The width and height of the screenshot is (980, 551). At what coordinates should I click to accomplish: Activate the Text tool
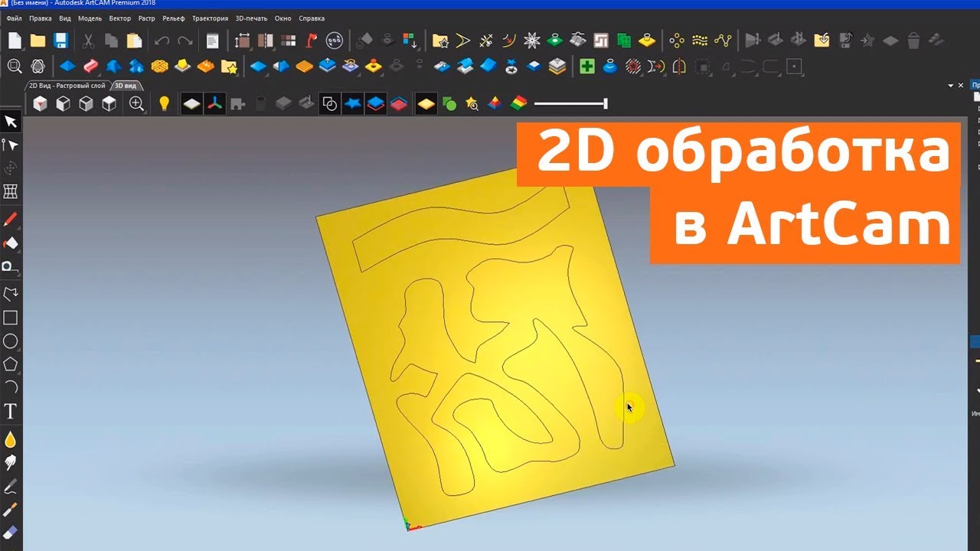tap(11, 412)
